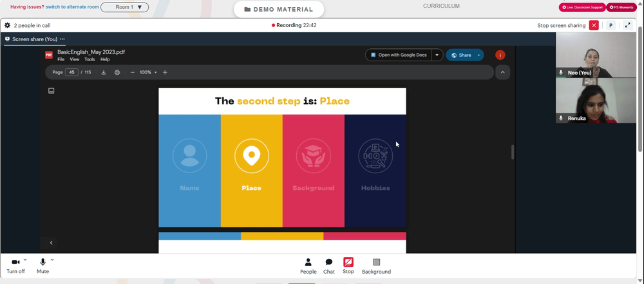This screenshot has height=284, width=644.
Task: Click Open with Google Docs
Action: (x=399, y=55)
